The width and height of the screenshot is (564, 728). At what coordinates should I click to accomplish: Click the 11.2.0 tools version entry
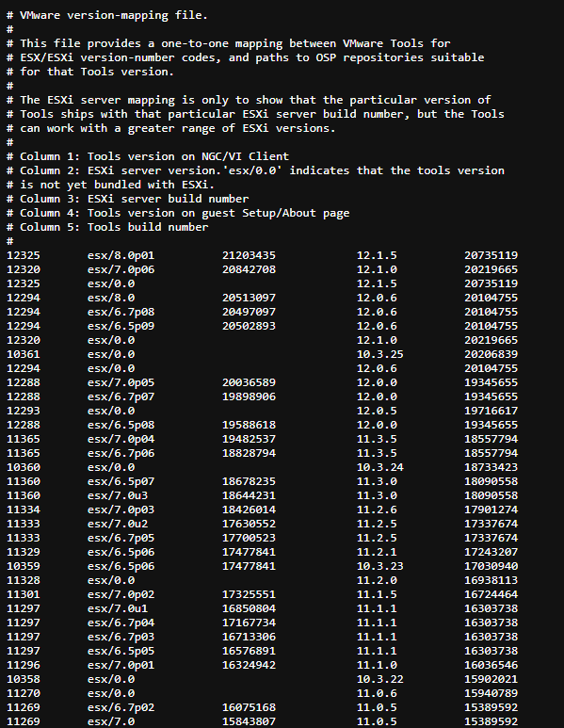tap(377, 580)
